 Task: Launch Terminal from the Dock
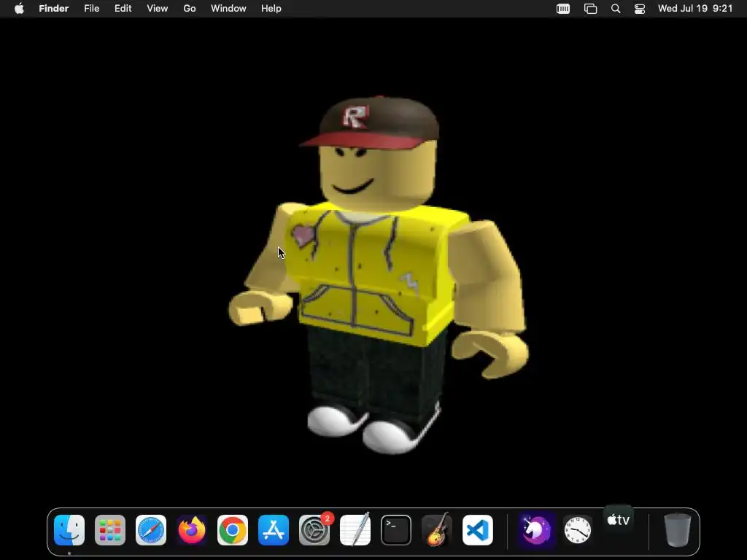tap(396, 530)
